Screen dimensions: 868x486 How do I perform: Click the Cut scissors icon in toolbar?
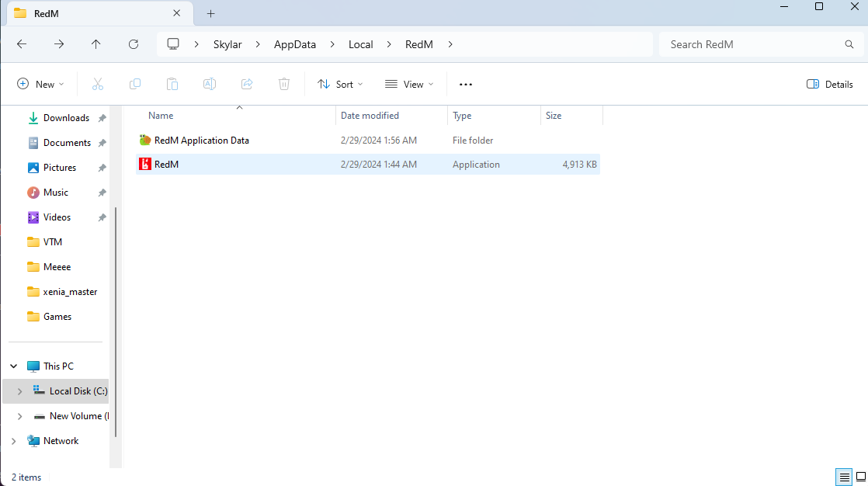coord(98,84)
